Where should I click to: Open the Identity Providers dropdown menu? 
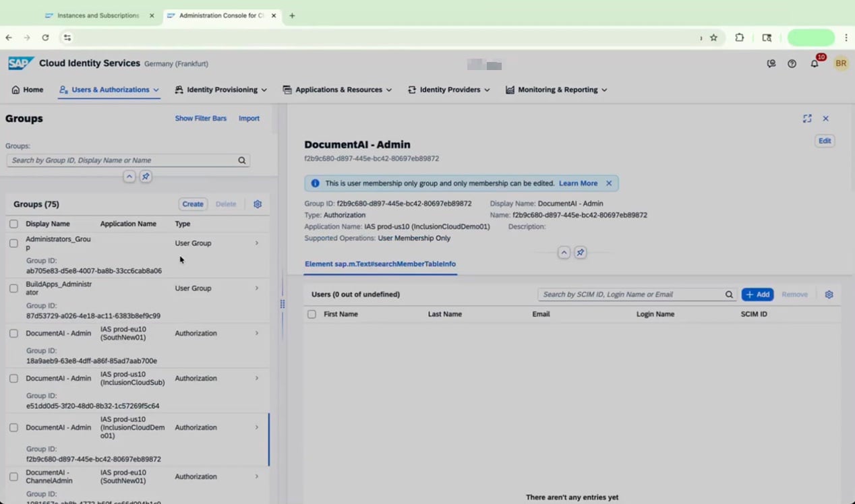(x=449, y=90)
